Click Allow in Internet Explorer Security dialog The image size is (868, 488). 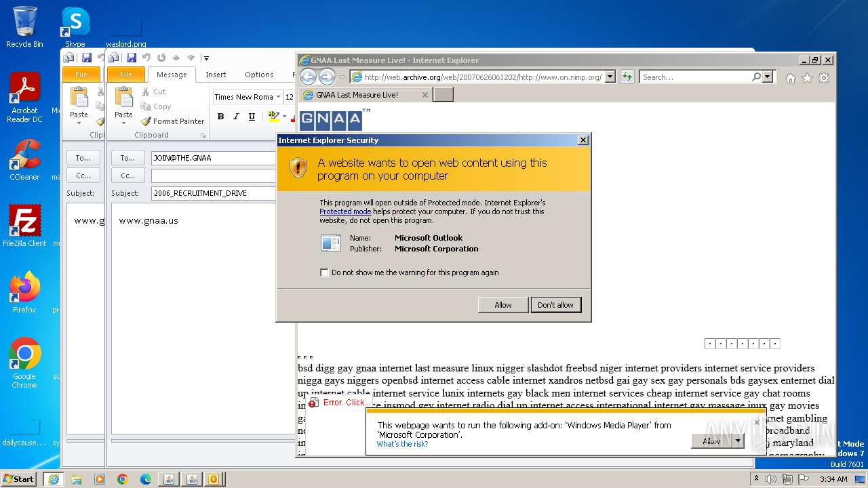point(503,305)
